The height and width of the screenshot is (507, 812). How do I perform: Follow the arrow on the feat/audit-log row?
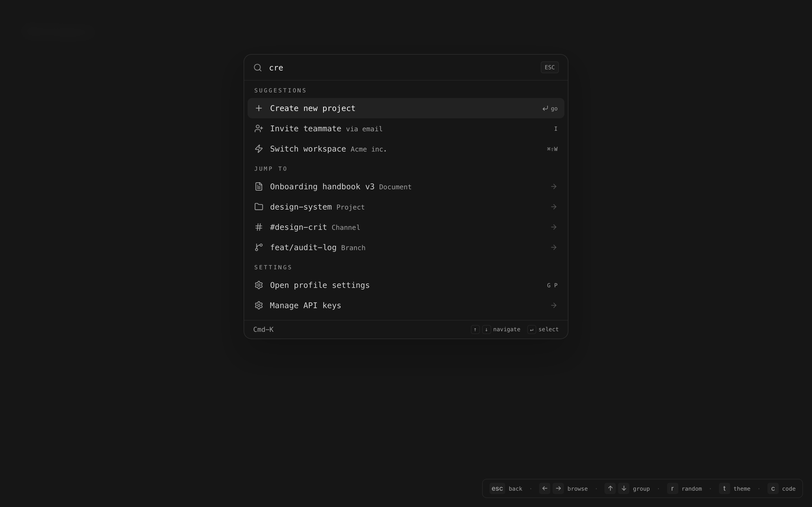coord(554,248)
